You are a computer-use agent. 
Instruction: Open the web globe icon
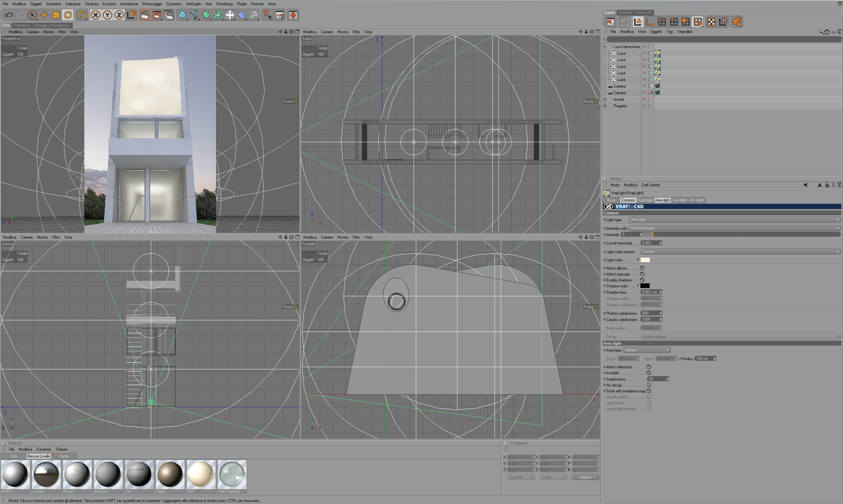coord(293,15)
